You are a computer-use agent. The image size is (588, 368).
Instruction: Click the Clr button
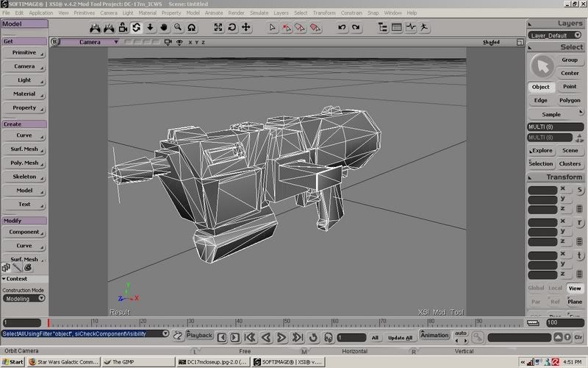click(578, 337)
